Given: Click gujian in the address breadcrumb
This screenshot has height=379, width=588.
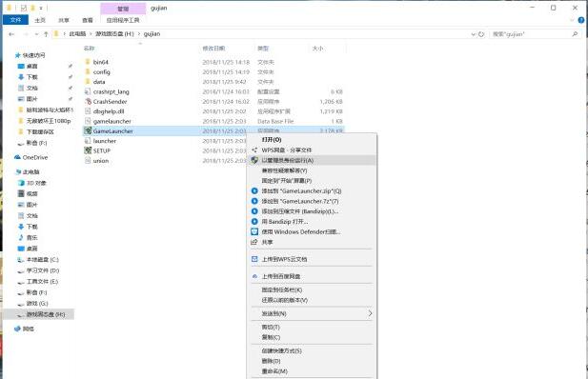Looking at the screenshot, I should (x=152, y=34).
